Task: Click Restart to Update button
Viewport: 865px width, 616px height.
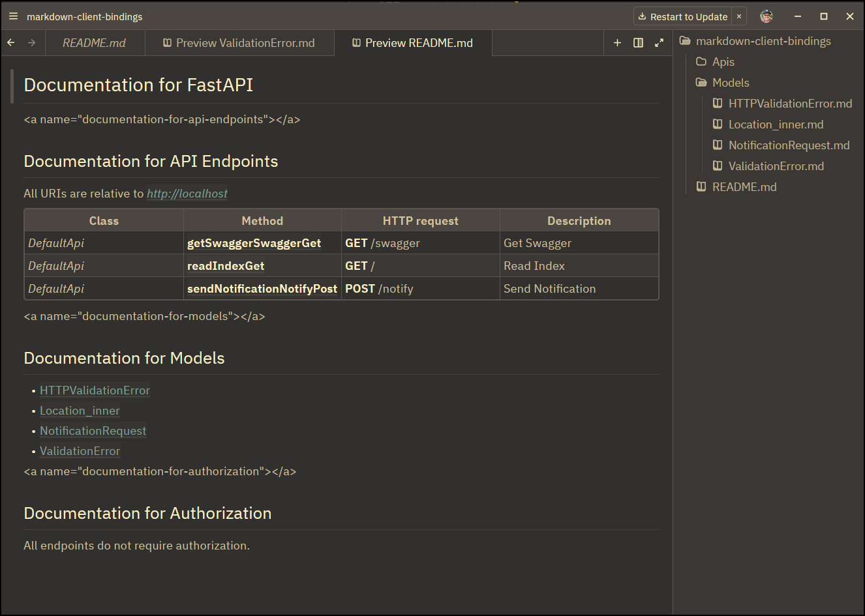Action: [682, 16]
